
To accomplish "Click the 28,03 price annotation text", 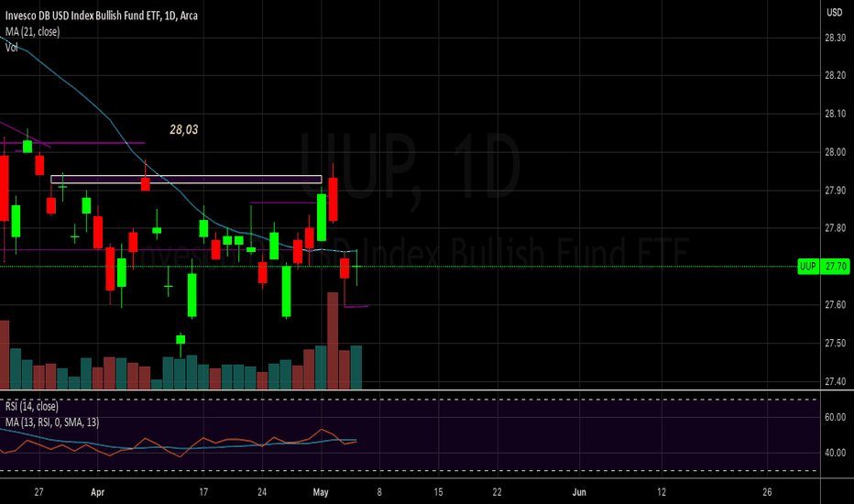I will [183, 130].
